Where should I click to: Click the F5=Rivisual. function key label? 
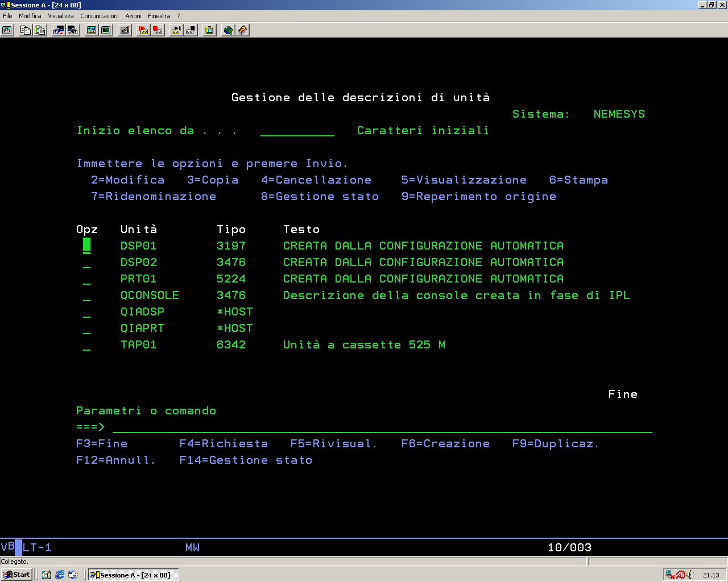333,443
